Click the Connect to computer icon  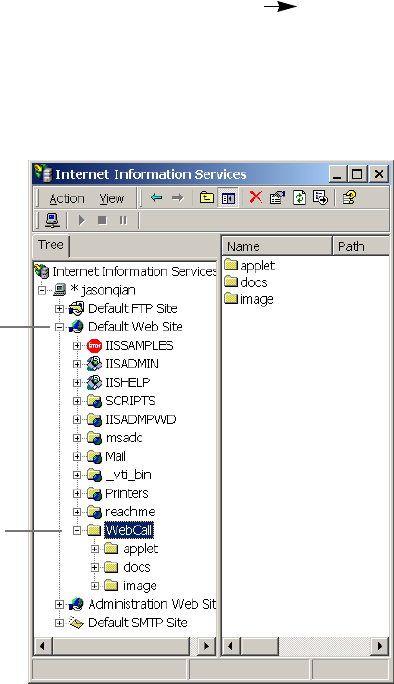coord(52,220)
